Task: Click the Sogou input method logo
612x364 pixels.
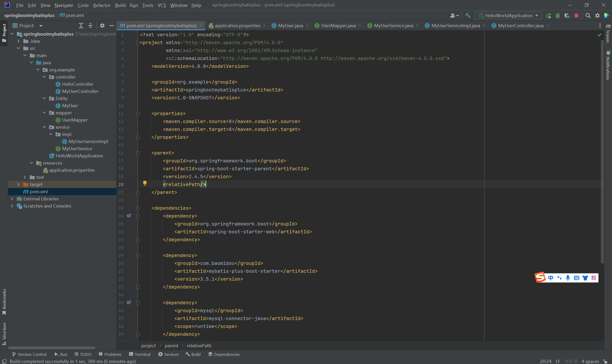Action: click(540, 277)
